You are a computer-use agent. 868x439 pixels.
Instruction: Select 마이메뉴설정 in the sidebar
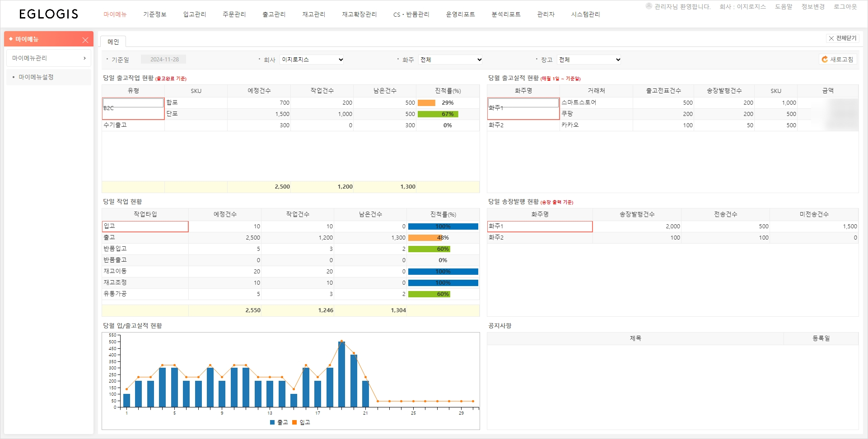coord(36,77)
